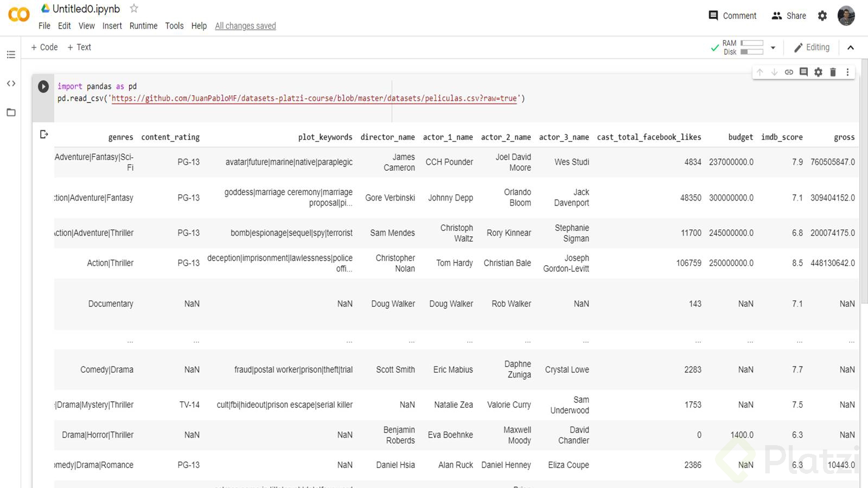Collapse the header with the chevron
The height and width of the screenshot is (488, 868).
(x=851, y=48)
